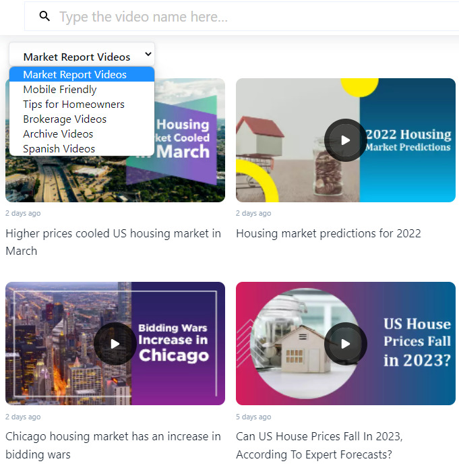This screenshot has height=476, width=459.
Task: Click the dropdown chevron arrow
Action: 148,55
